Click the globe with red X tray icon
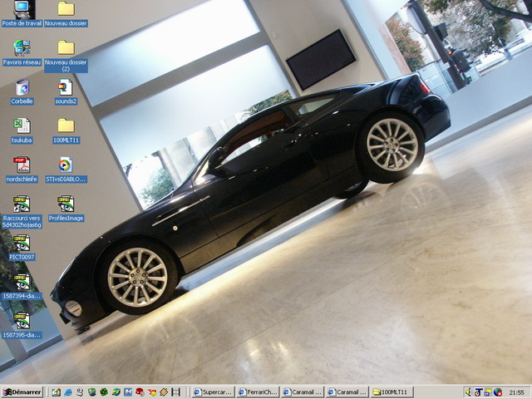The width and height of the screenshot is (532, 399). (498, 392)
